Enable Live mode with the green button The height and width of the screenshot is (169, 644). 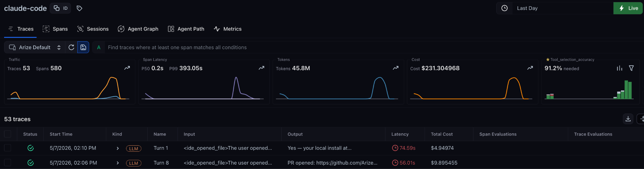pos(628,8)
